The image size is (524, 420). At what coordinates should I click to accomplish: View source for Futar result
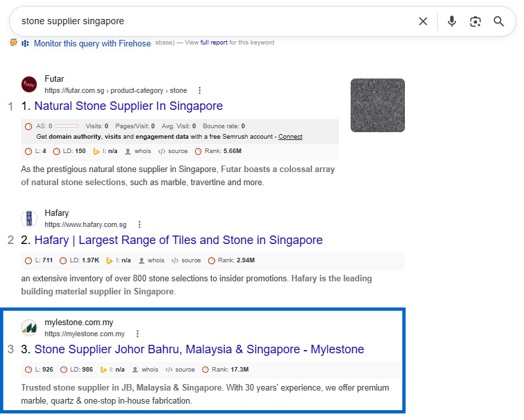(x=178, y=151)
